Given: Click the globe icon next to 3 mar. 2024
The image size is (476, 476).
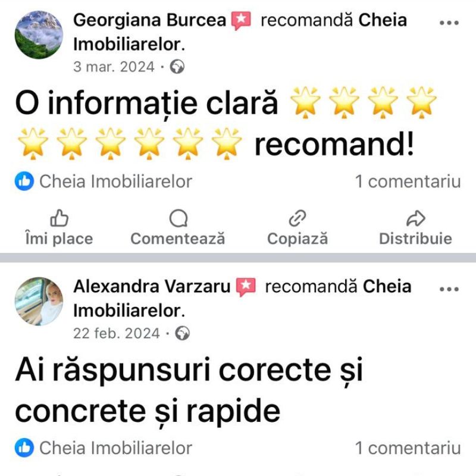Looking at the screenshot, I should coord(177,67).
